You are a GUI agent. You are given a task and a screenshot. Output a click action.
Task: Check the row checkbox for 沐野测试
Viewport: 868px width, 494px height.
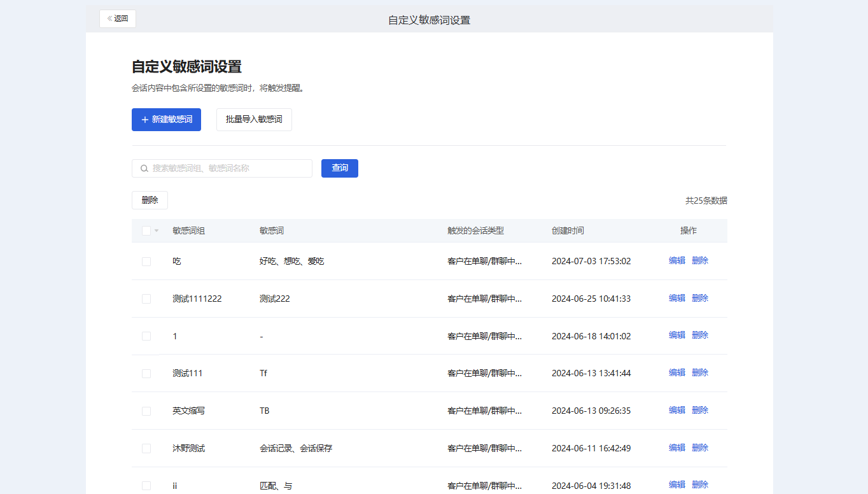click(x=146, y=448)
